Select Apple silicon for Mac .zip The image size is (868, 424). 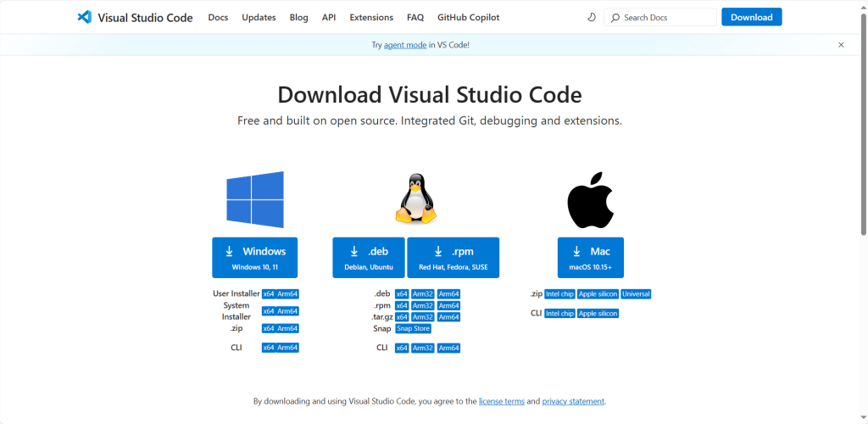click(598, 294)
